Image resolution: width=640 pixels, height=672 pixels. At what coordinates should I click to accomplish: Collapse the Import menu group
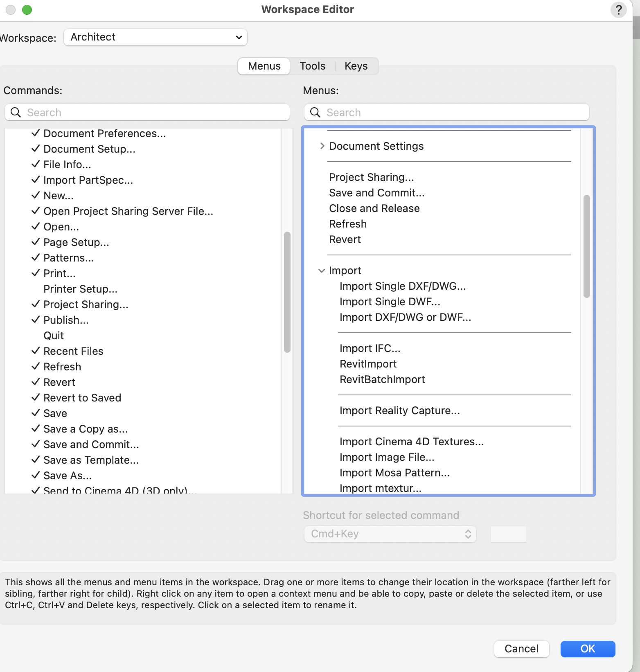click(322, 271)
